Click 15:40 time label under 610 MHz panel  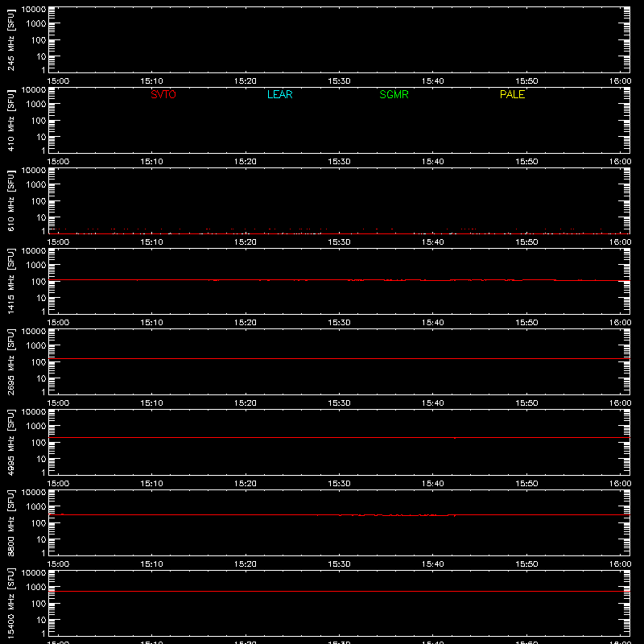(x=433, y=242)
